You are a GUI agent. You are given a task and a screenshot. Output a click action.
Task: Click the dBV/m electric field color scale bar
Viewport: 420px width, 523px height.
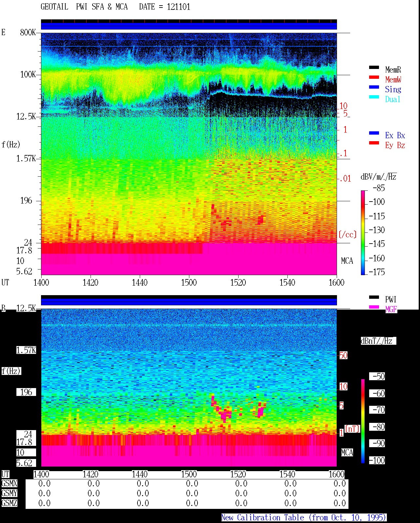pos(363,232)
